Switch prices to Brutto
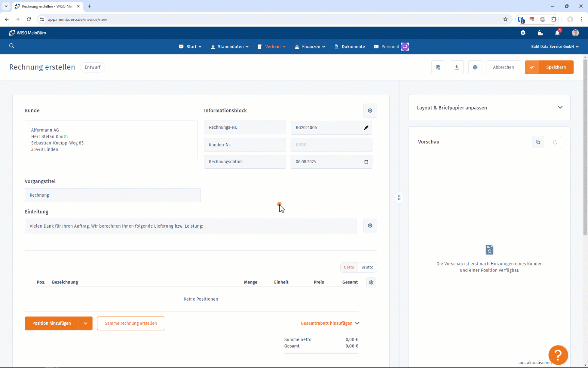This screenshot has width=588, height=368. pyautogui.click(x=367, y=267)
